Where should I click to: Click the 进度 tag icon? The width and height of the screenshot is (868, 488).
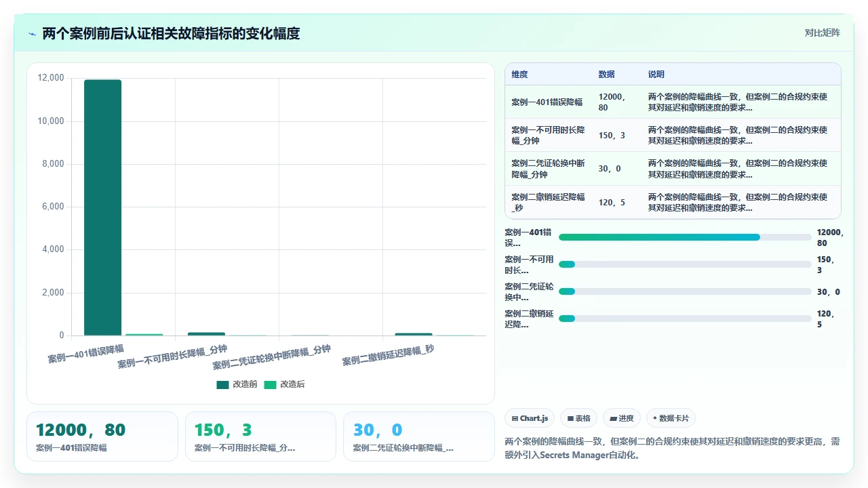(613, 418)
